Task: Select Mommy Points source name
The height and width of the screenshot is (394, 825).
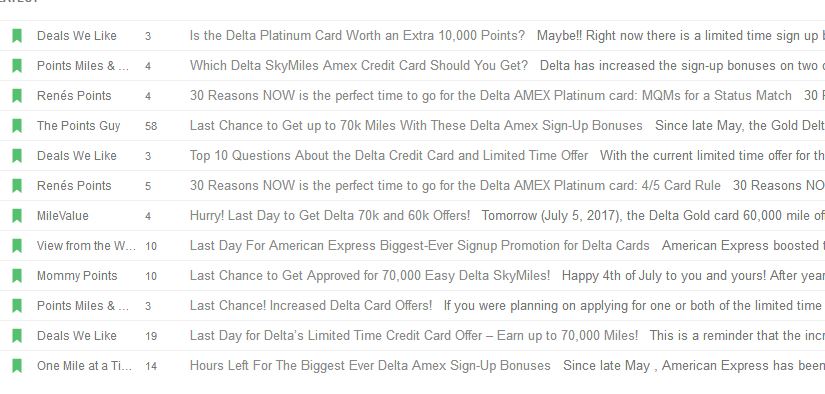Action: (77, 276)
